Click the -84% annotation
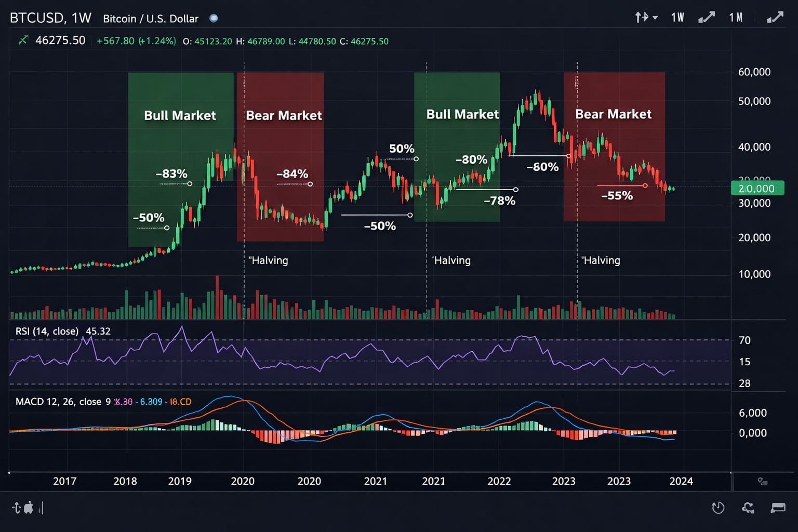798x532 pixels. pos(292,174)
